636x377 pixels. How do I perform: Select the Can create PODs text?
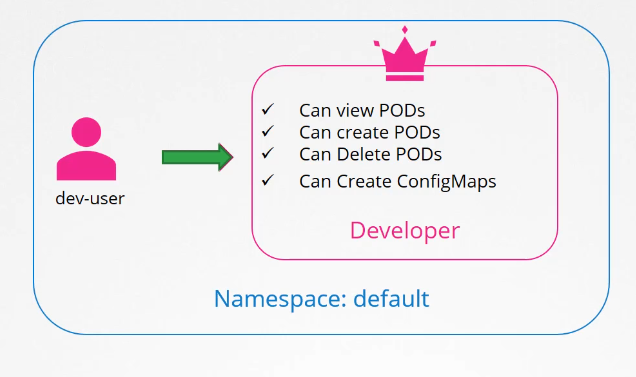click(370, 132)
